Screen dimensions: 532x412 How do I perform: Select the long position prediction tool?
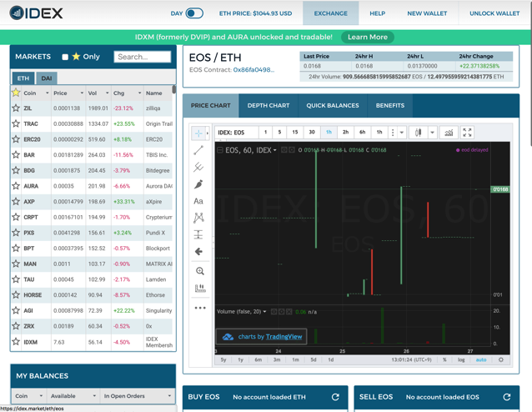[198, 234]
